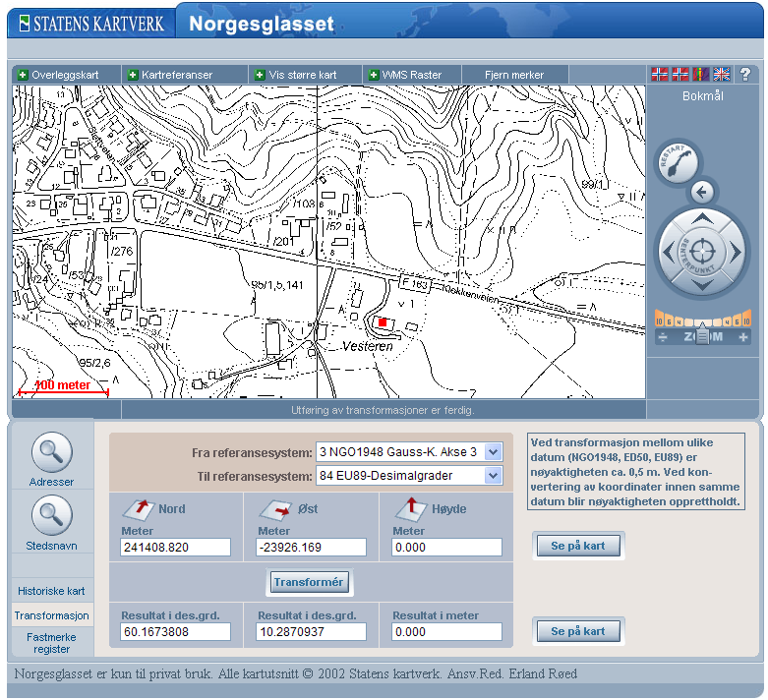Click the zoom in plus button

743,337
